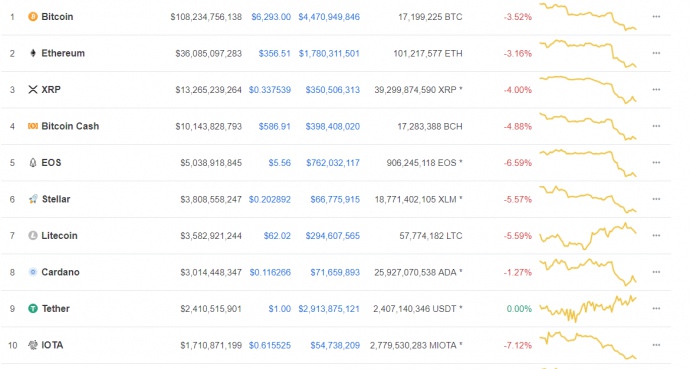Open Bitcoin price $6,293.00 link
Screen dimensions: 690x369
click(271, 17)
